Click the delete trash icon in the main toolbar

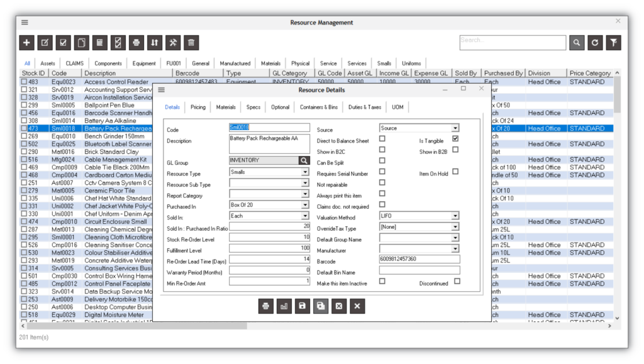[191, 43]
